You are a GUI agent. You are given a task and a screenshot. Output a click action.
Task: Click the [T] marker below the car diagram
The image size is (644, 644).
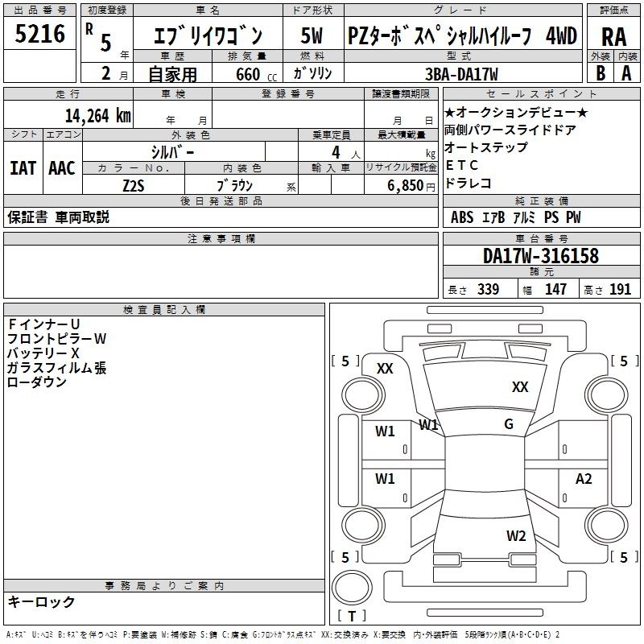pyautogui.click(x=352, y=617)
